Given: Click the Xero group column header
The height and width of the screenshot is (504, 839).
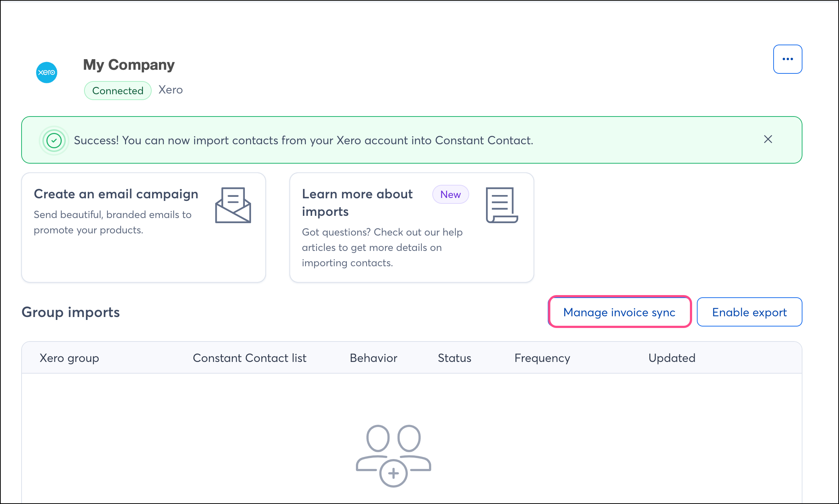Looking at the screenshot, I should [69, 358].
